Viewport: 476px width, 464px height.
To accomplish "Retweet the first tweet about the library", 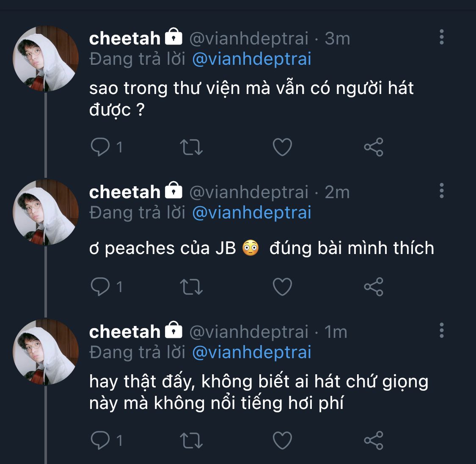I will click(191, 147).
